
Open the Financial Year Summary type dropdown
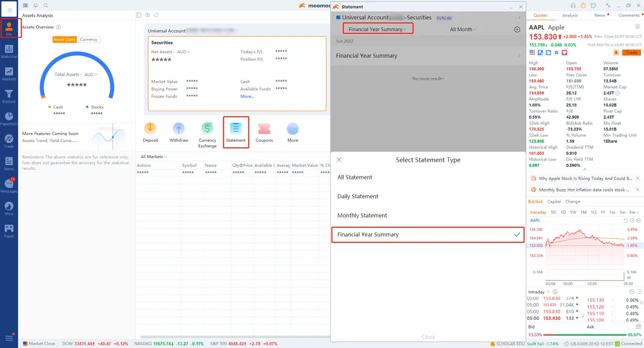(378, 29)
